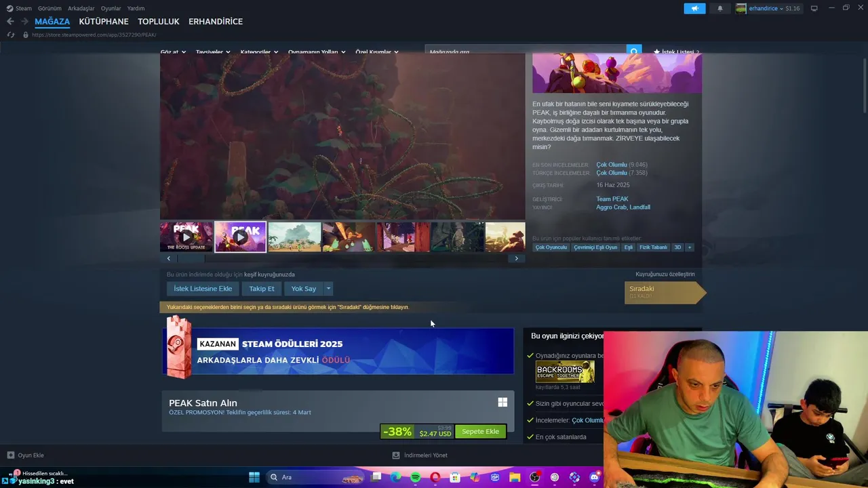868x488 pixels.
Task: Click the İndirmeleri Yönet download icon
Action: [x=396, y=455]
